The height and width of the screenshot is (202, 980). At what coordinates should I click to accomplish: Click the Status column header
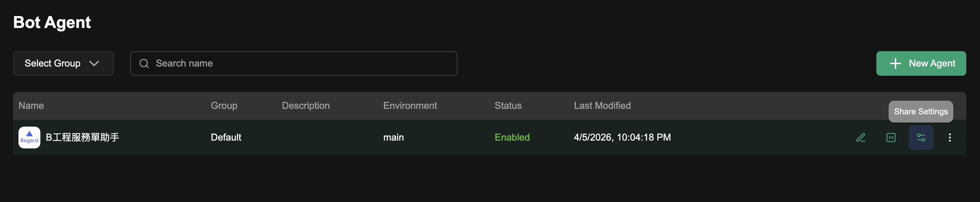point(508,105)
